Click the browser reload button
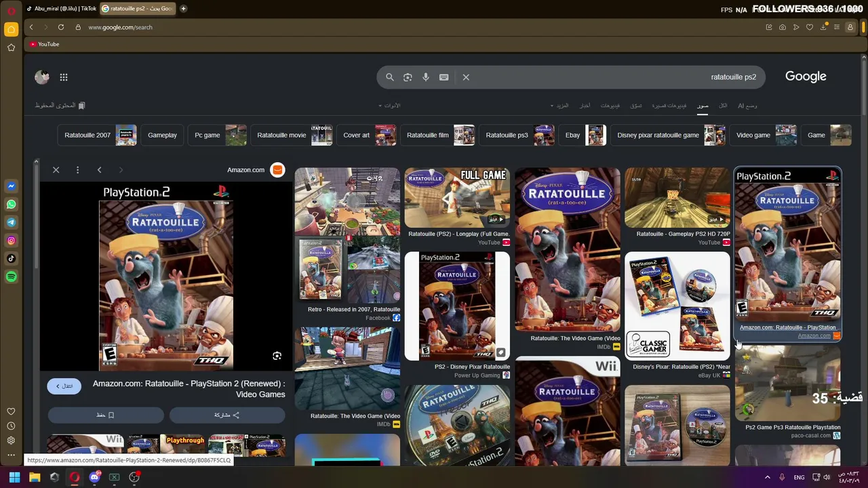Screen dimensions: 868x488 61,27
